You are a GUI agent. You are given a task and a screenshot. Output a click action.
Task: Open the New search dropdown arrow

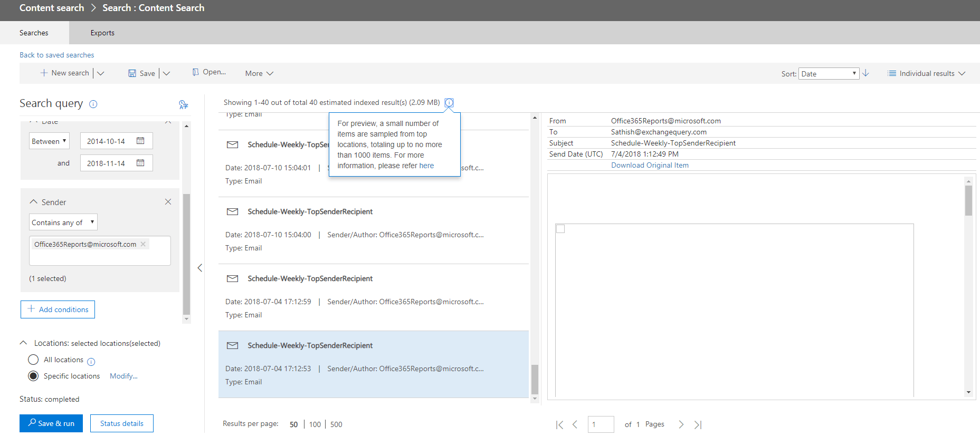[x=101, y=73]
